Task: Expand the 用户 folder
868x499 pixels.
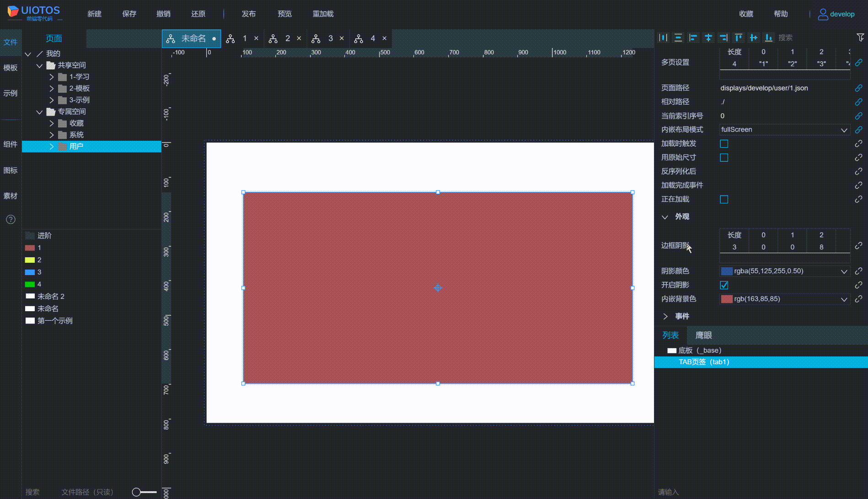Action: [x=52, y=147]
